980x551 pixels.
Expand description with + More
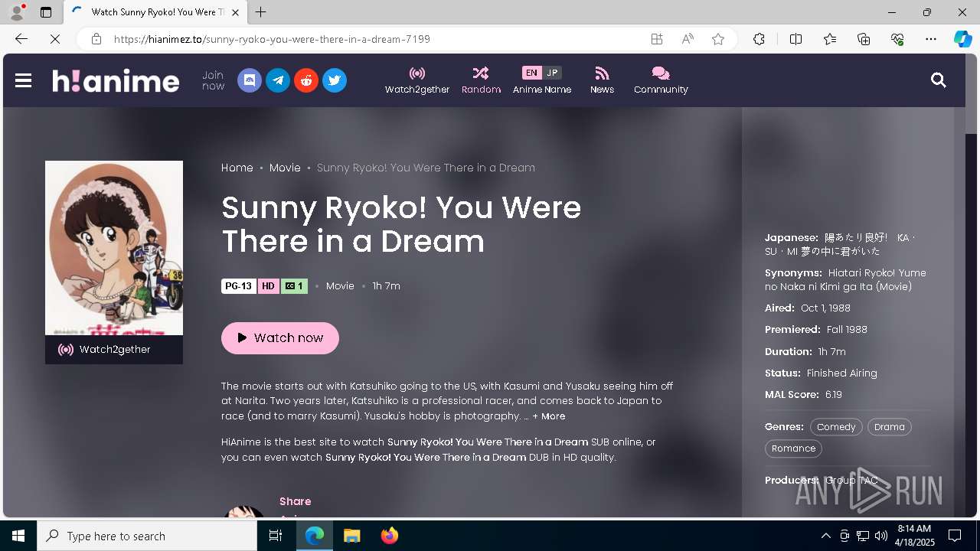(549, 416)
